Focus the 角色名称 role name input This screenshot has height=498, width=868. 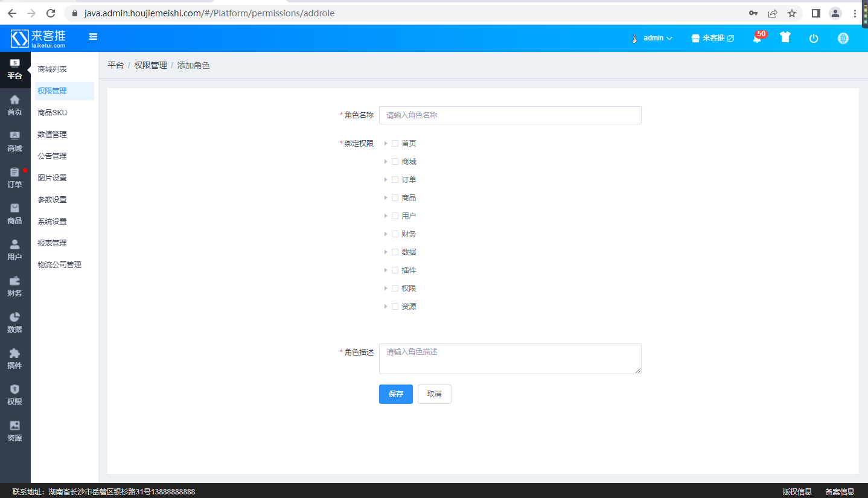pos(510,115)
